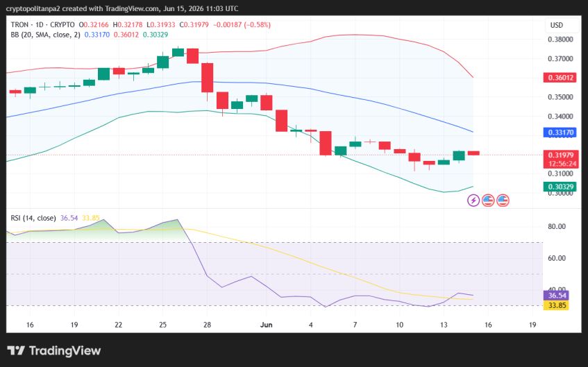
Task: Click the L0.31933 low value in the legend
Action: (x=161, y=25)
